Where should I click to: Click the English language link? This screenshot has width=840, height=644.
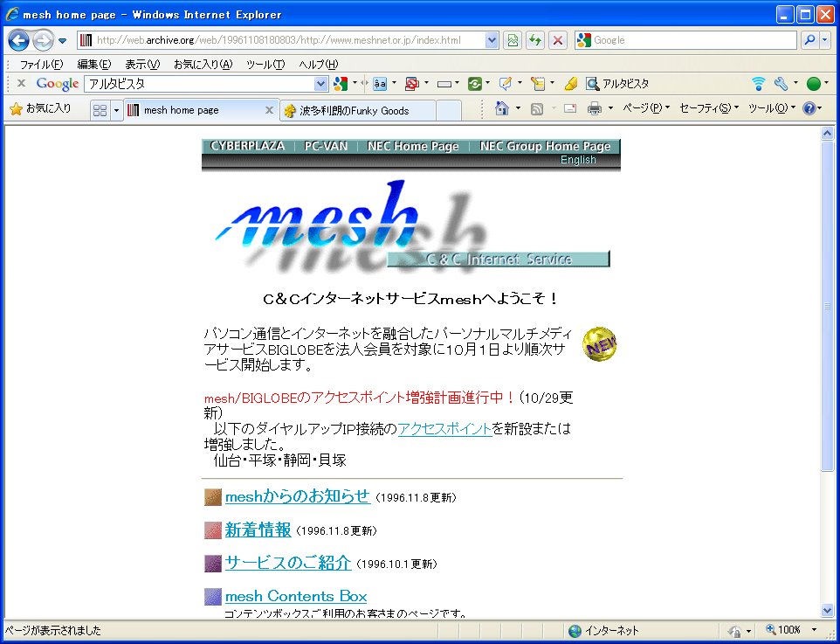click(x=578, y=160)
